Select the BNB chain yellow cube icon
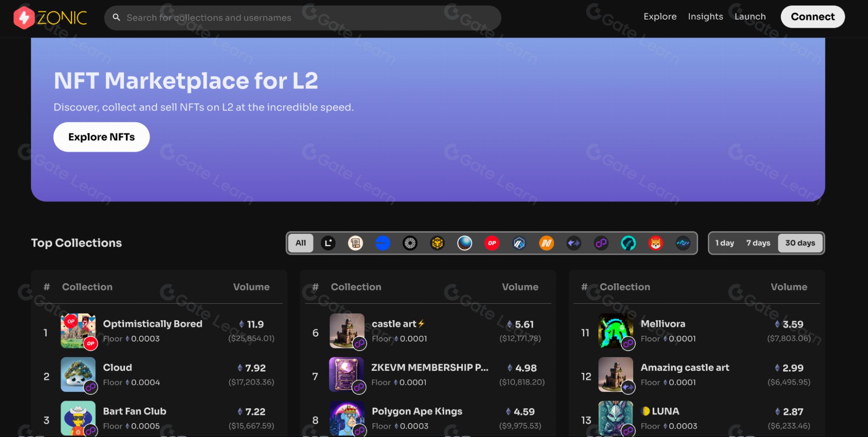Image resolution: width=868 pixels, height=437 pixels. click(x=437, y=243)
